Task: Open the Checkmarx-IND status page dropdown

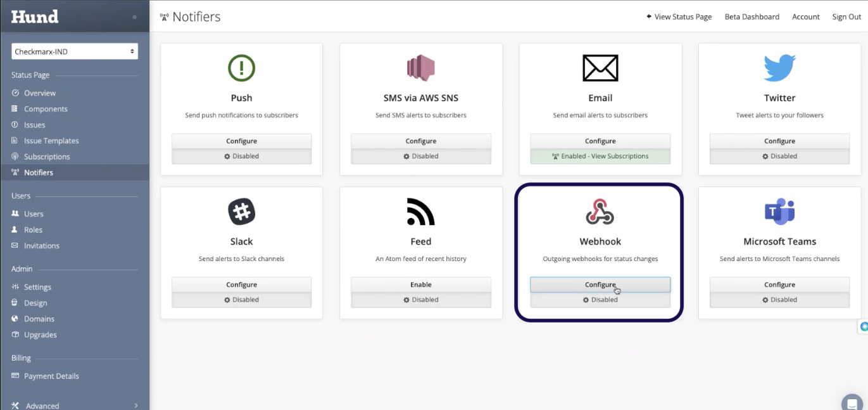Action: tap(75, 51)
